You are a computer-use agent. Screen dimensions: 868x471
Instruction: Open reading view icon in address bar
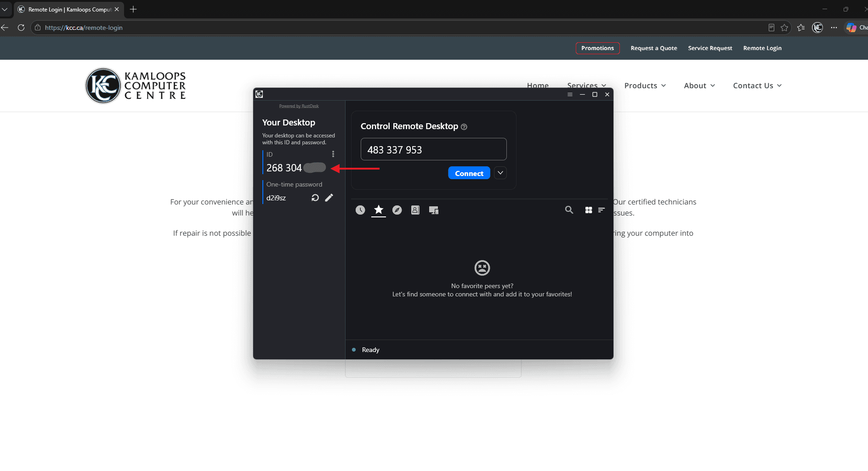[x=772, y=28]
